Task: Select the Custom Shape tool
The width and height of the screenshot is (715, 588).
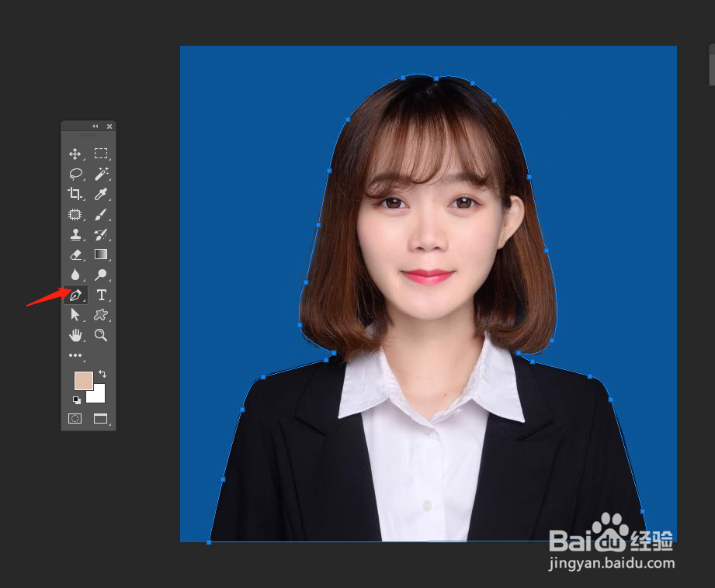Action: pos(101,314)
